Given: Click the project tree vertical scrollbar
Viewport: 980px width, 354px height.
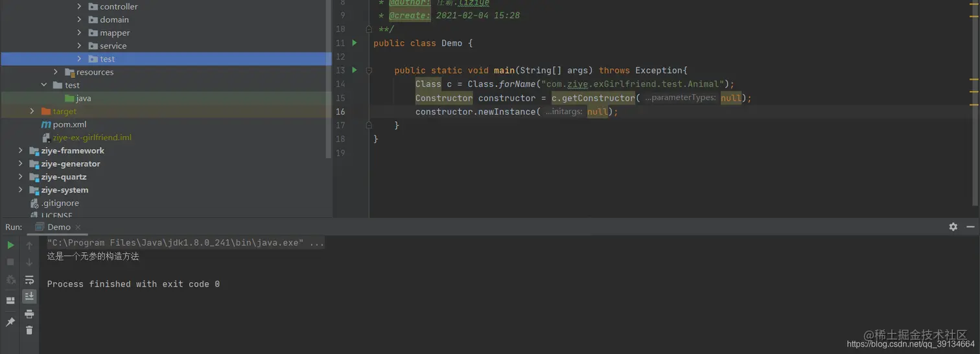Looking at the screenshot, I should point(328,78).
